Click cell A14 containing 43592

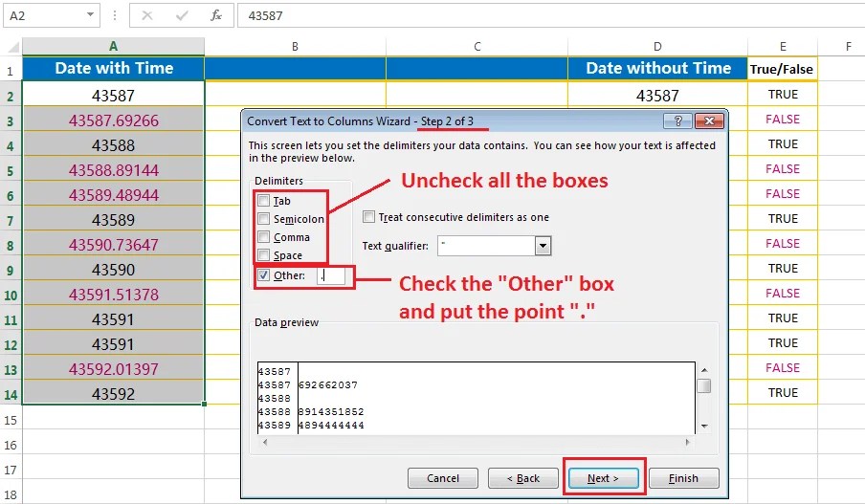coord(113,394)
